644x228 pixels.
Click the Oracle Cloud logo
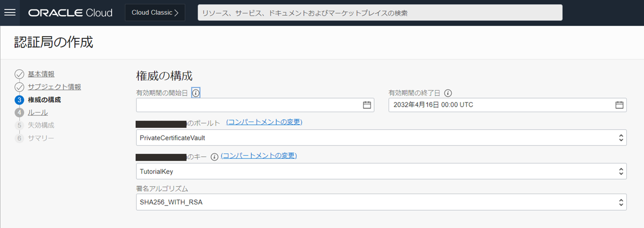(70, 13)
